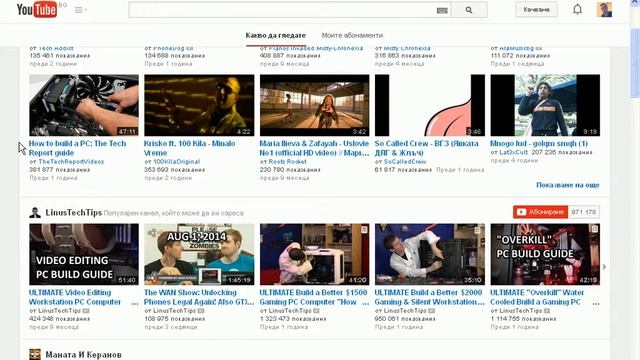Click LinusTechTips uploader under WAN Show video

coord(174,311)
